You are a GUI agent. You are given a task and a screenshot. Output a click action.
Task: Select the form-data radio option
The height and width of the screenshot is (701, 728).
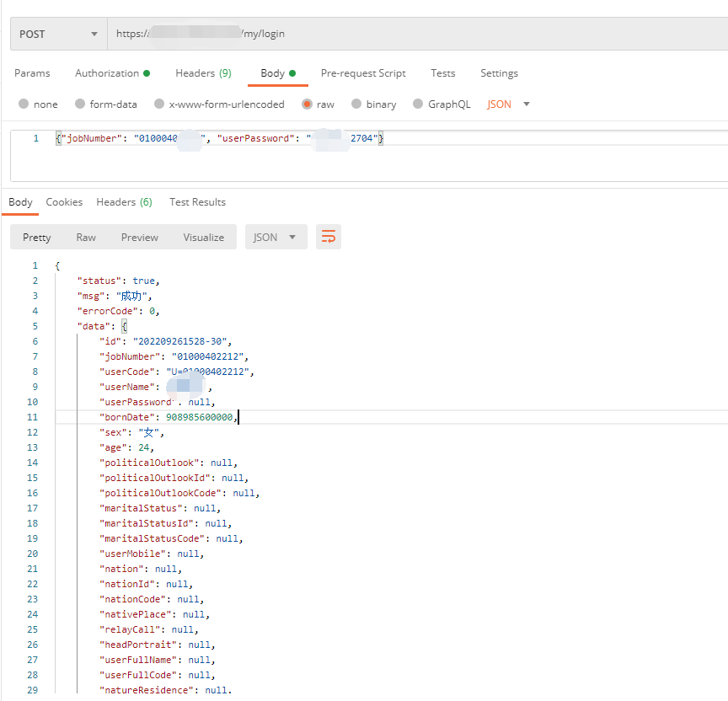pyautogui.click(x=106, y=104)
